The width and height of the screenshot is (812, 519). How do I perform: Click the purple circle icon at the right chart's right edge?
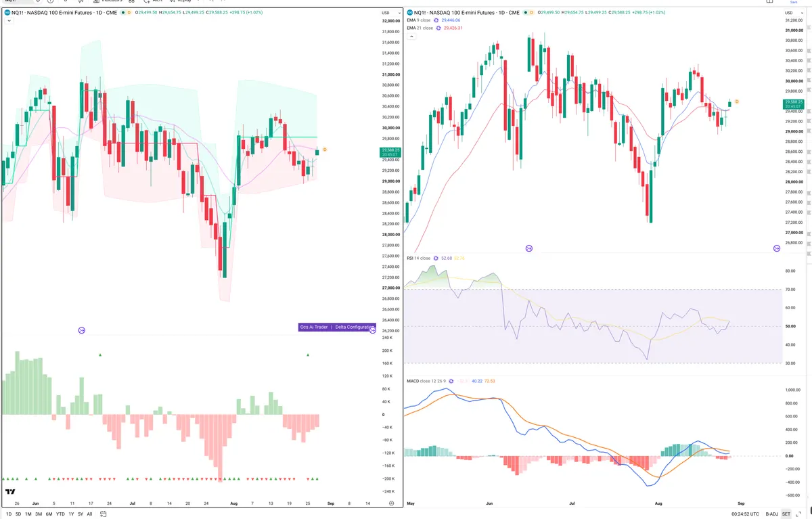click(x=777, y=248)
